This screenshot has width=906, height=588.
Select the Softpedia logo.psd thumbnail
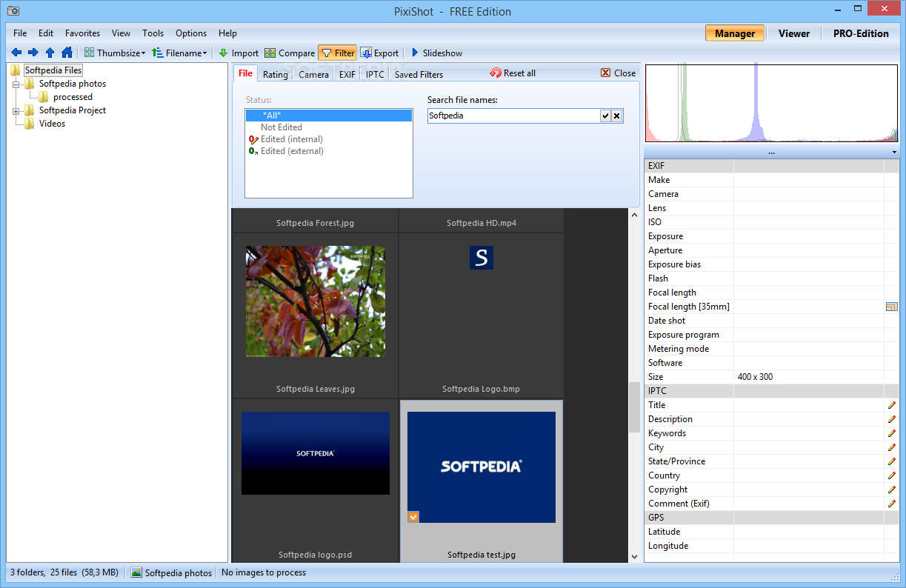(316, 453)
